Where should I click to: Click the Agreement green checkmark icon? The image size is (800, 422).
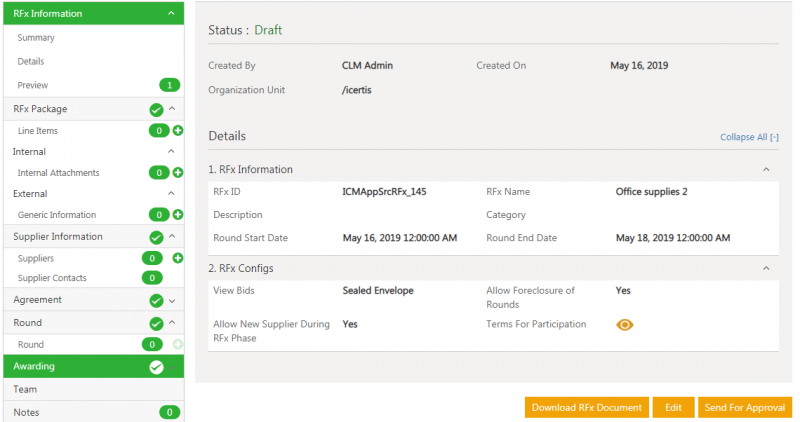click(x=156, y=300)
